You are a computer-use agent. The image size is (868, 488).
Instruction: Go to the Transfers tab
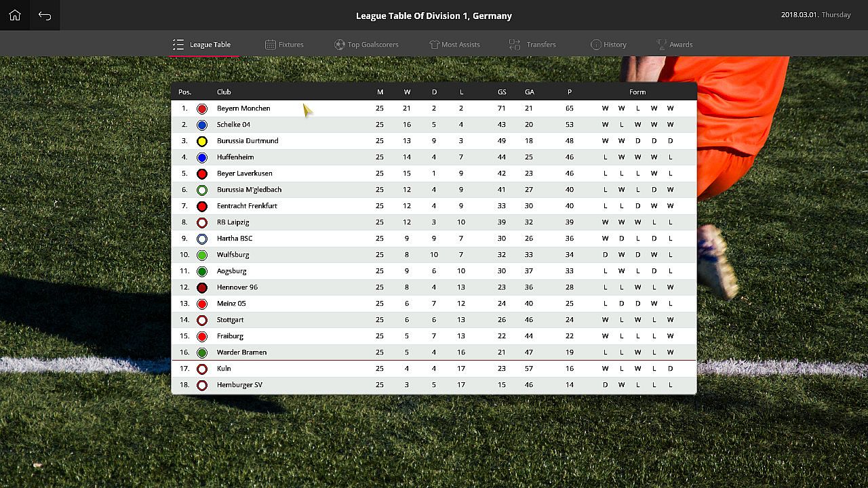tap(532, 45)
